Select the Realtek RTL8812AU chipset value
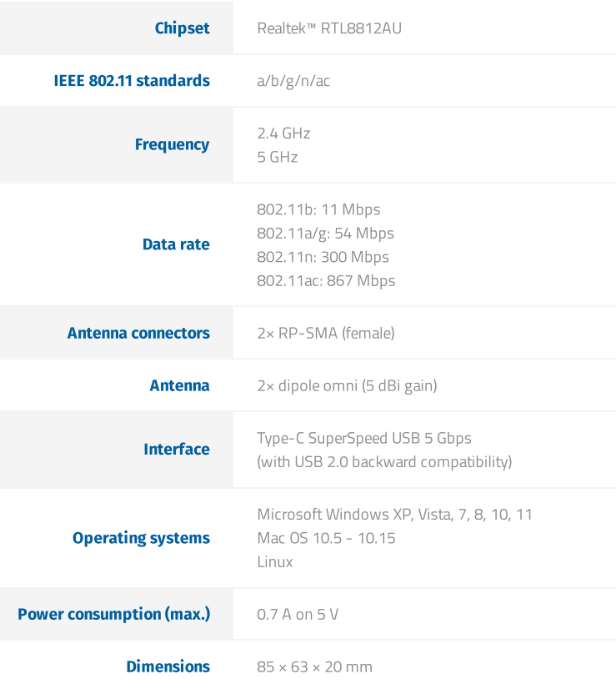 tap(329, 28)
